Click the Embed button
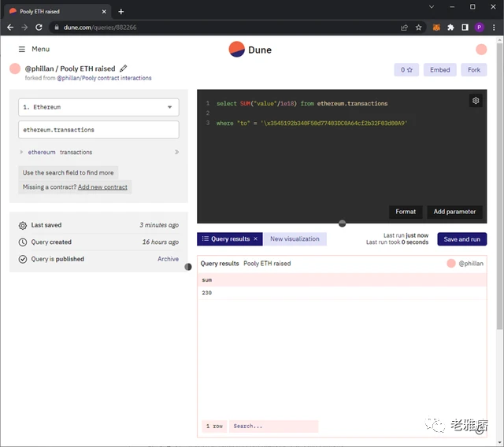 (x=439, y=70)
